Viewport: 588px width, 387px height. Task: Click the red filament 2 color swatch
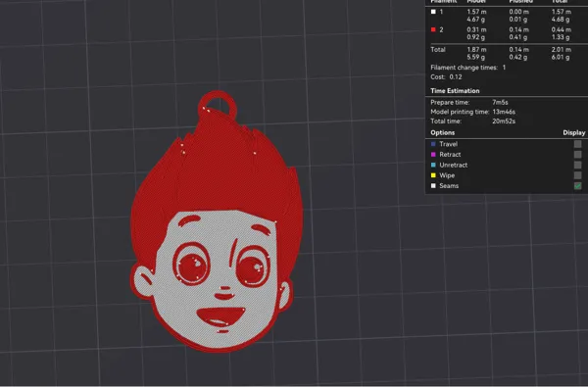tap(433, 29)
